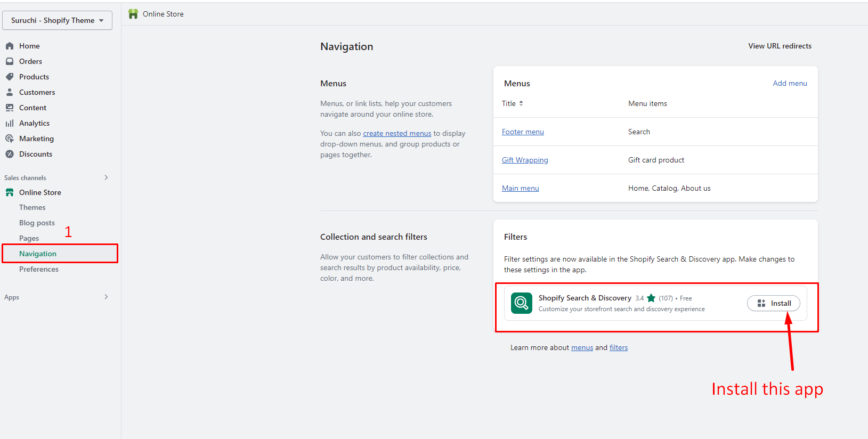Open Themes under Online Store
This screenshot has width=868, height=439.
[33, 207]
